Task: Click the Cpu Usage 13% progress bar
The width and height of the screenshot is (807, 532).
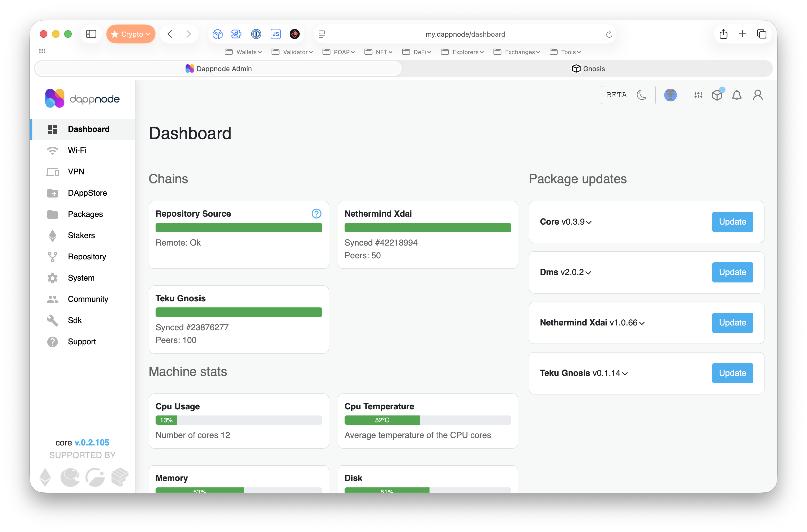Action: coord(238,420)
